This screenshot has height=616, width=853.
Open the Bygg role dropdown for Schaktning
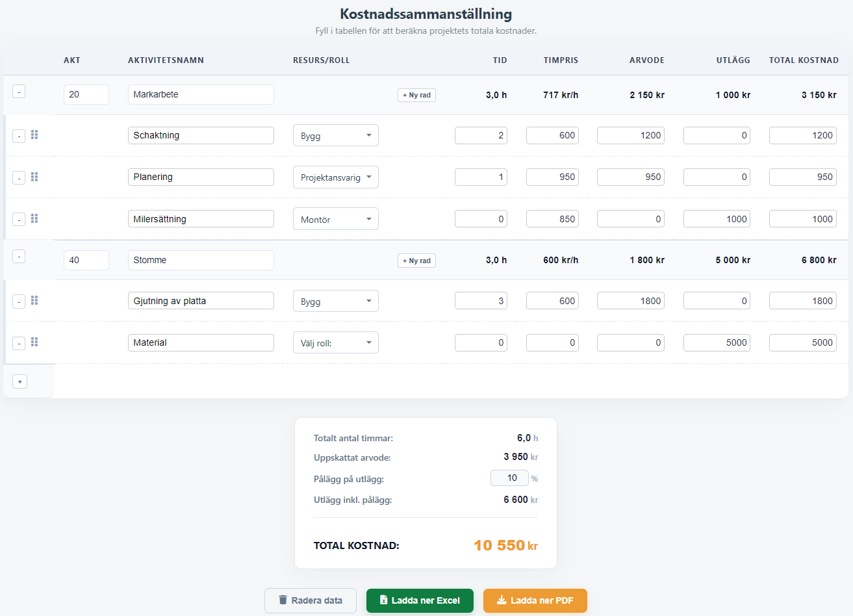click(335, 136)
